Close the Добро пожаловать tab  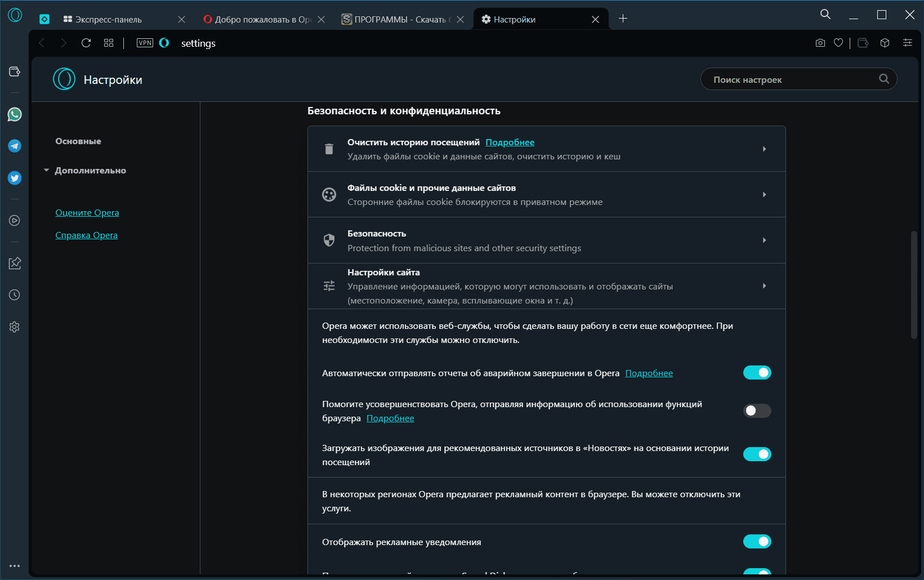(x=321, y=19)
